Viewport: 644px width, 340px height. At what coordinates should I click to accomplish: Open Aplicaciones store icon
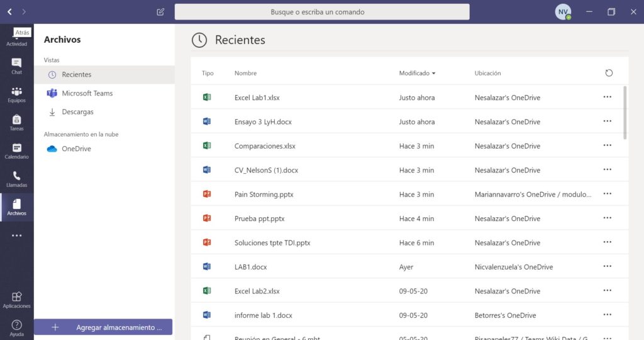(16, 299)
